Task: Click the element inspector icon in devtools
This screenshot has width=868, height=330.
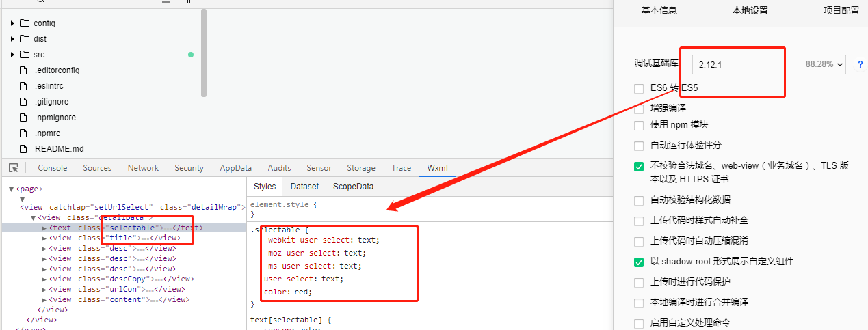Action: point(13,168)
